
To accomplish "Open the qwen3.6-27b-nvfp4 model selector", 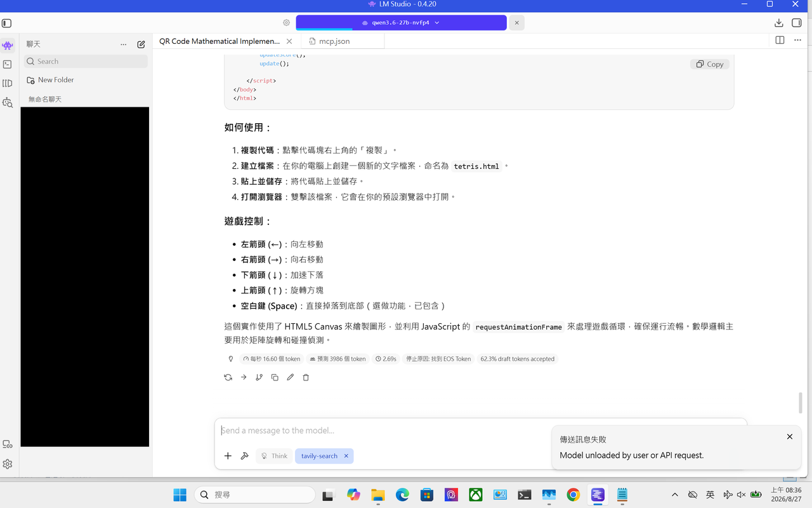I will coord(401,23).
